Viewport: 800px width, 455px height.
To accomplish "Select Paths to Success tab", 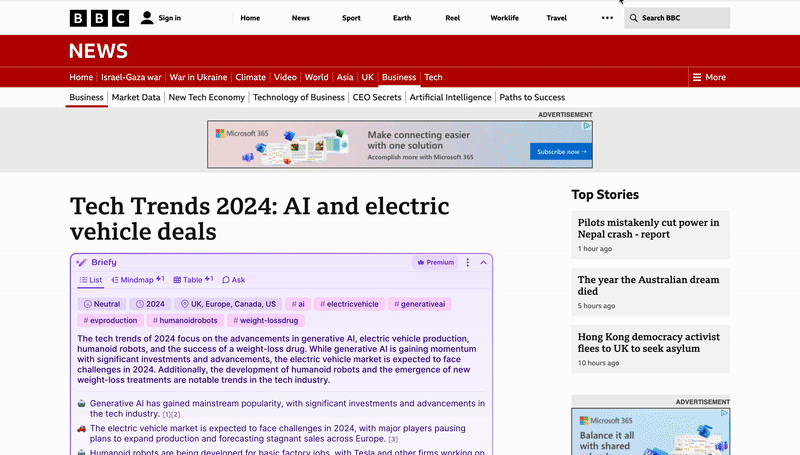I will (532, 97).
